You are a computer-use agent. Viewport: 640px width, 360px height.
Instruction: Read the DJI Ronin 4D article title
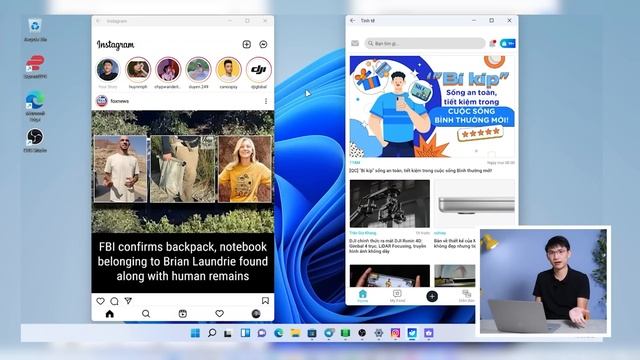pos(388,246)
